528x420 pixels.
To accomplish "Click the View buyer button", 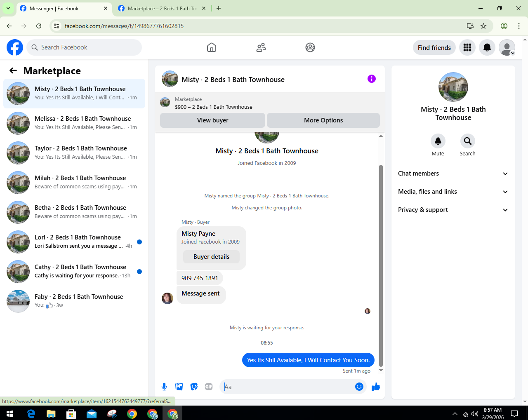I will [212, 120].
